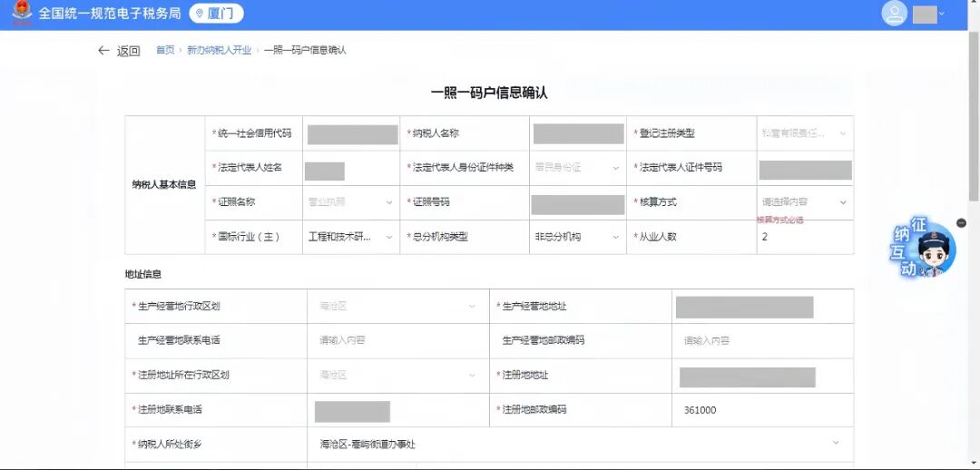Image resolution: width=980 pixels, height=470 pixels.
Task: Open the 厦门 location selector
Action: (x=216, y=13)
